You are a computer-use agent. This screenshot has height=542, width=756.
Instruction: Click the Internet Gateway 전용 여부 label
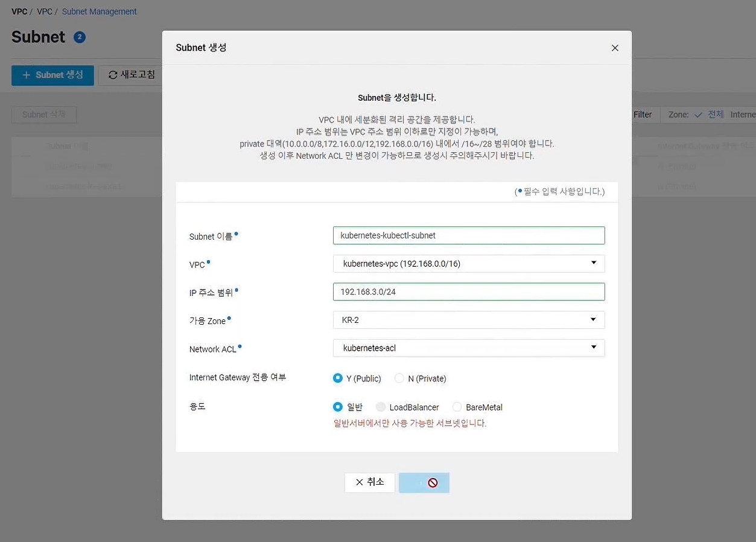click(x=237, y=377)
